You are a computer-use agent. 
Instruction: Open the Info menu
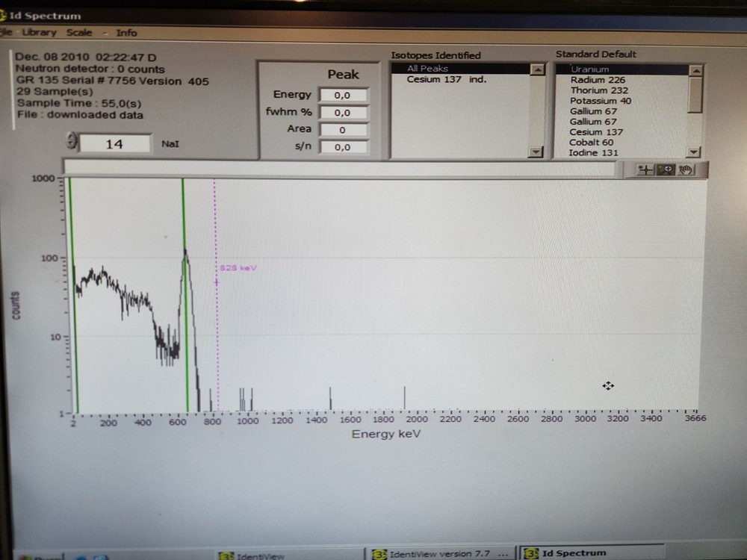click(126, 33)
